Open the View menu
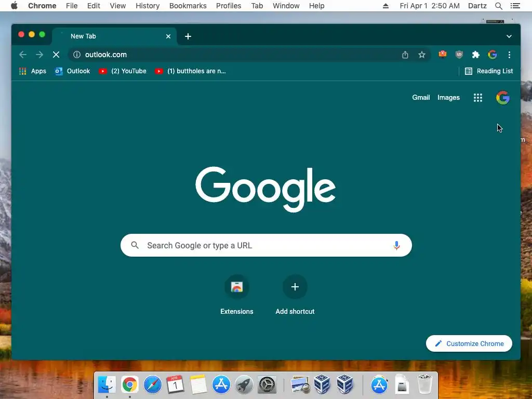This screenshot has height=399, width=532. [x=118, y=6]
